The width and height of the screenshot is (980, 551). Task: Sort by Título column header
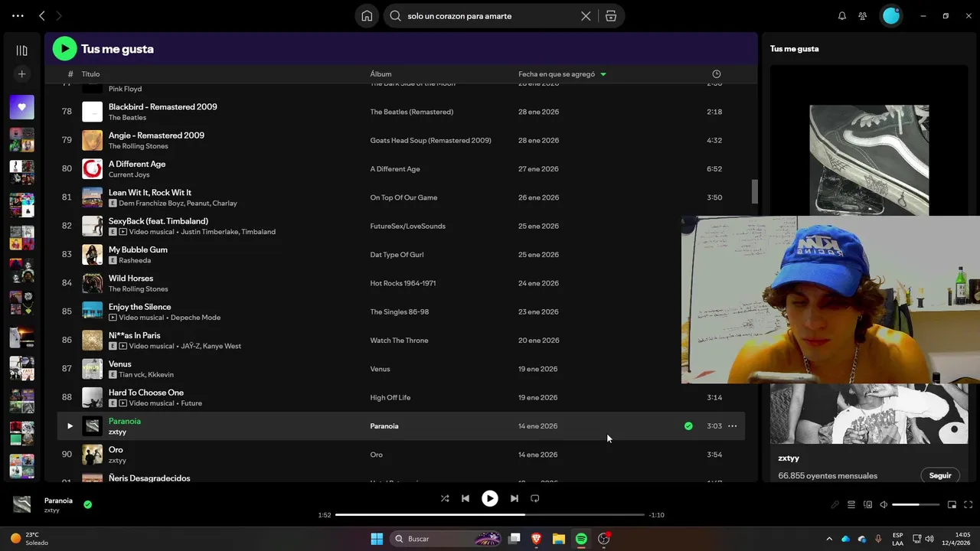tap(91, 74)
